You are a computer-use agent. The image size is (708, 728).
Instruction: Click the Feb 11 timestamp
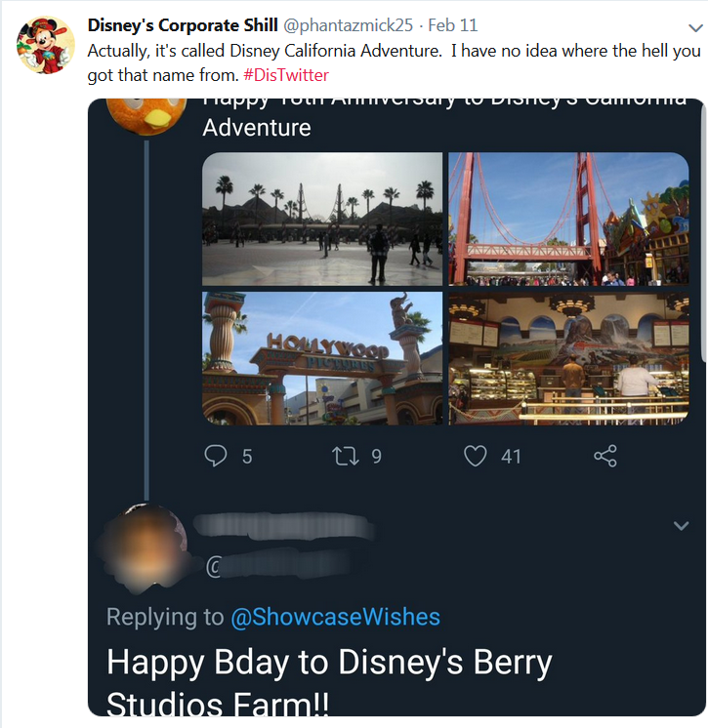click(x=452, y=24)
